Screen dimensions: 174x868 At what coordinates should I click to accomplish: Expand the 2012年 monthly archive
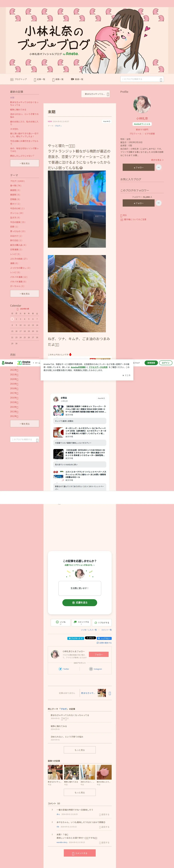(x=14, y=416)
